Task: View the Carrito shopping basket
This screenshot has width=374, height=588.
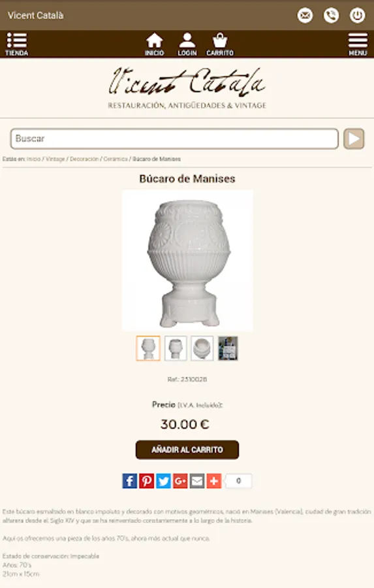Action: point(220,44)
